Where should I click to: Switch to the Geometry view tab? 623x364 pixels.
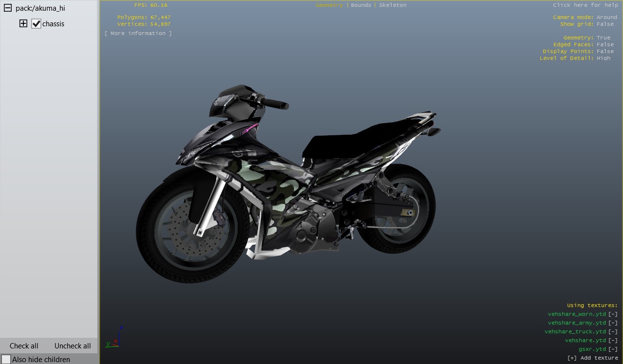329,5
